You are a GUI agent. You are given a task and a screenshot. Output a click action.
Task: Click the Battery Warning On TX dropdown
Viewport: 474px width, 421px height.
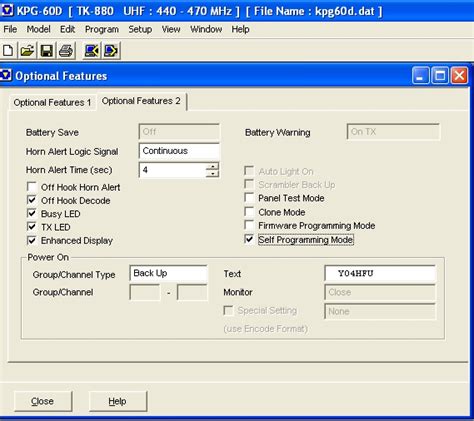click(x=393, y=132)
